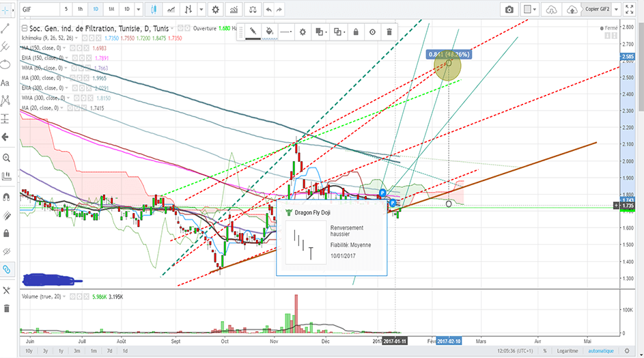
Task: Toggle the percent % scale
Action: click(x=545, y=351)
